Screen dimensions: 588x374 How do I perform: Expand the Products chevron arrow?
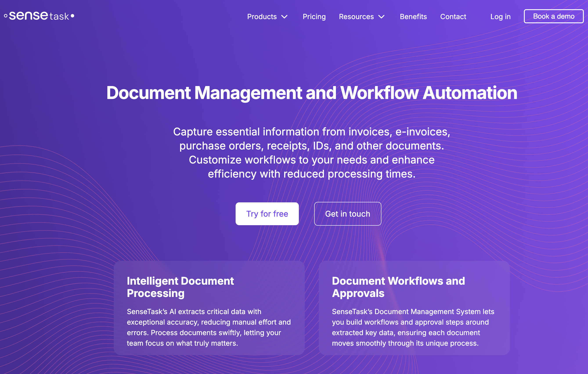[284, 17]
